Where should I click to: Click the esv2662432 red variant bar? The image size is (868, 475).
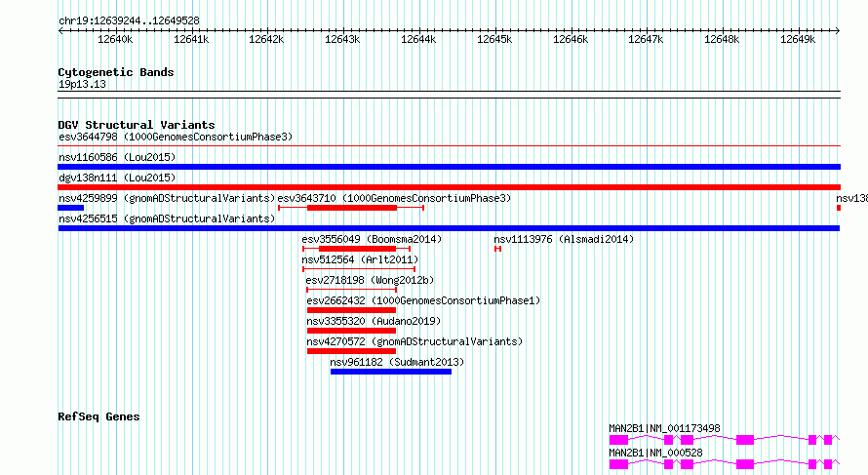351,310
